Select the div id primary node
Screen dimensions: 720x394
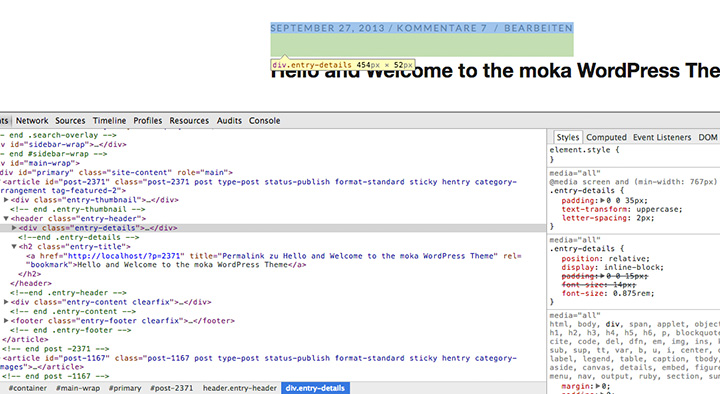(x=117, y=173)
